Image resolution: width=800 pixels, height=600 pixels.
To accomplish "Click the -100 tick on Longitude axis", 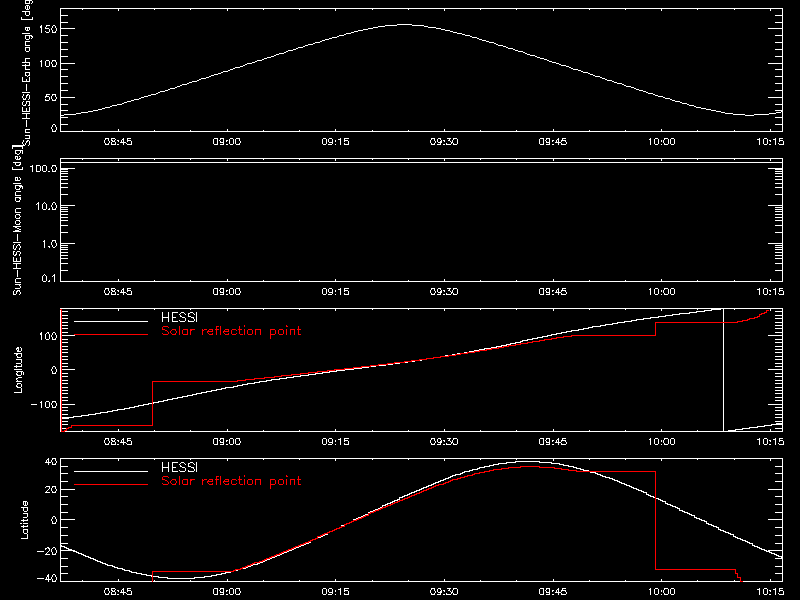I will point(44,404).
